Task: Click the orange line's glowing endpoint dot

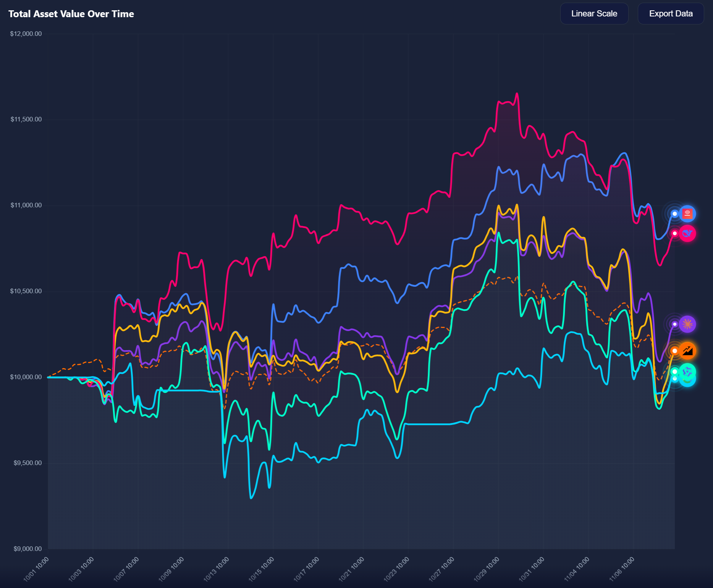Action: coord(675,351)
